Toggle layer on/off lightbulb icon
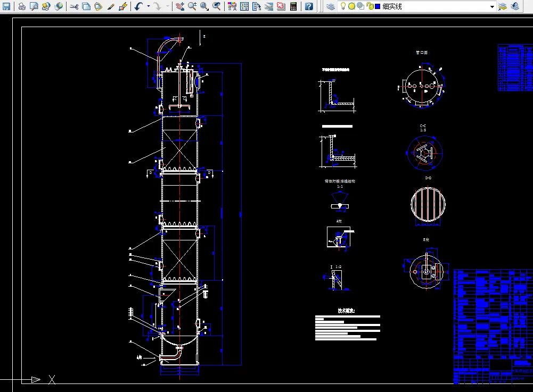The height and width of the screenshot is (392, 533). click(343, 6)
